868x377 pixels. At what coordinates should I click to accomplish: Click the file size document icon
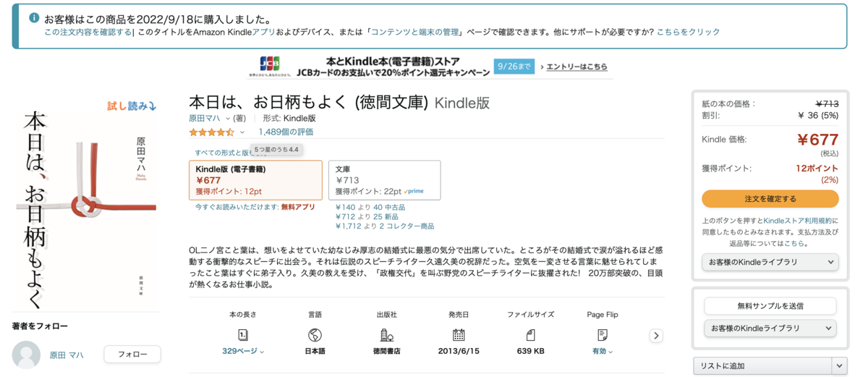pos(530,335)
